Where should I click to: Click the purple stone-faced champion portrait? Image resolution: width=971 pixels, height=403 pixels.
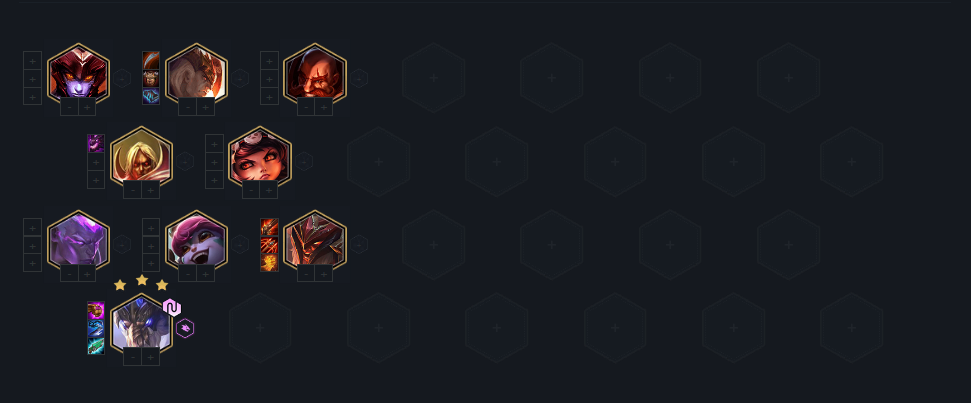(x=79, y=240)
